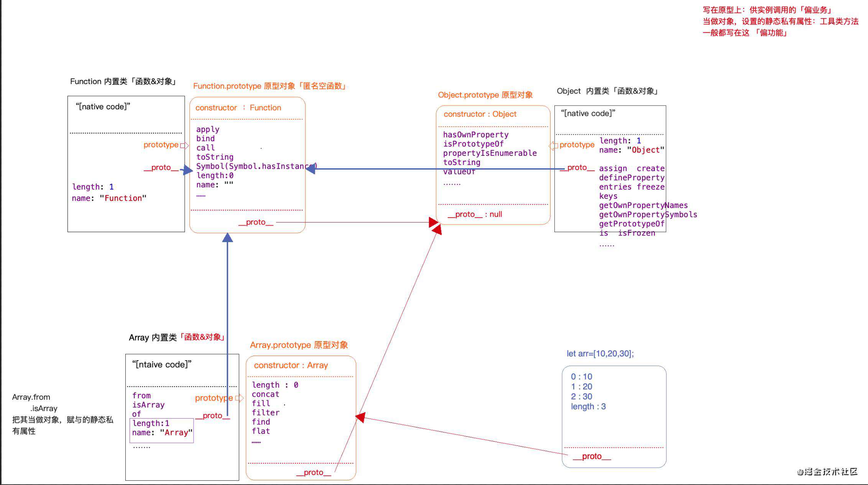Click '__proto__' at bottom of Array.prototype box
This screenshot has width=868, height=485.
click(x=314, y=472)
